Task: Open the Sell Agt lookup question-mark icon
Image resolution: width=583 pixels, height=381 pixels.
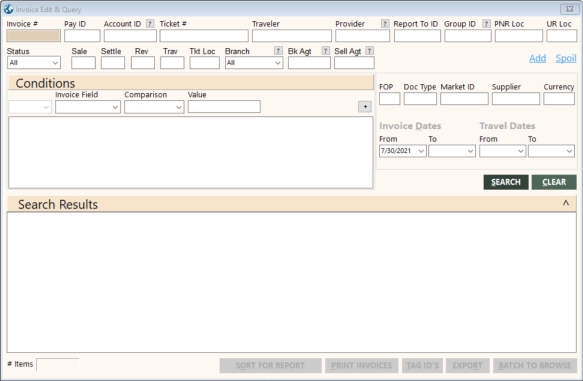Action: (x=369, y=51)
